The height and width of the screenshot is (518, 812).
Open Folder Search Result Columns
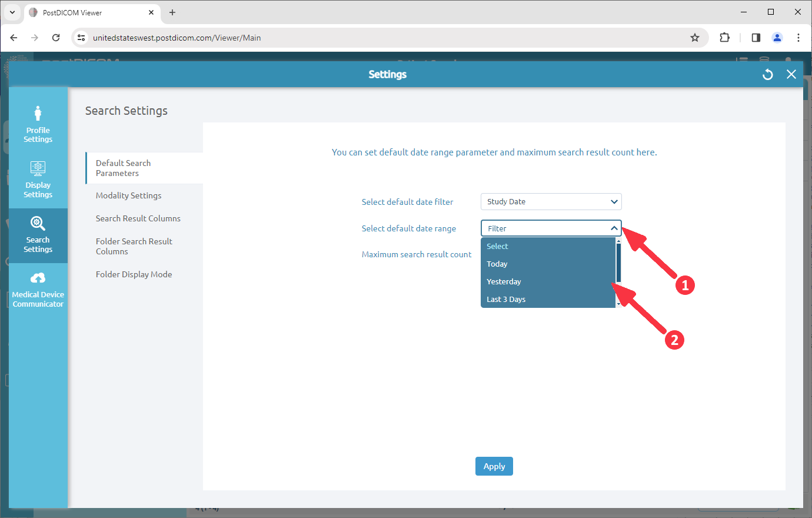(134, 246)
